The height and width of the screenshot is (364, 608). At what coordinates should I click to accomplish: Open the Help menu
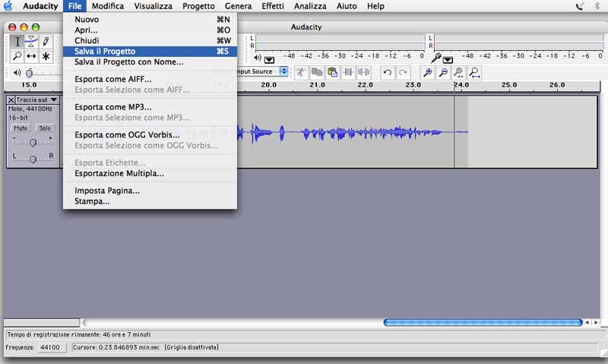375,6
